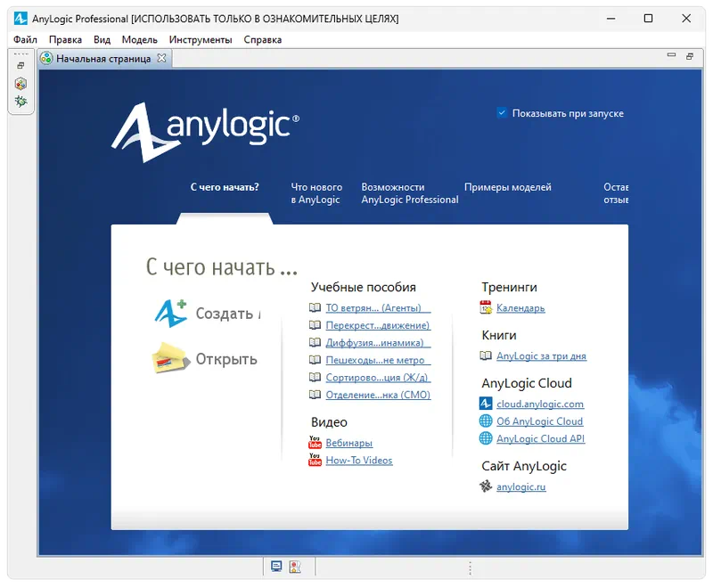The image size is (713, 588).
Task: Click the calendar icon next to Календарь
Action: click(486, 307)
